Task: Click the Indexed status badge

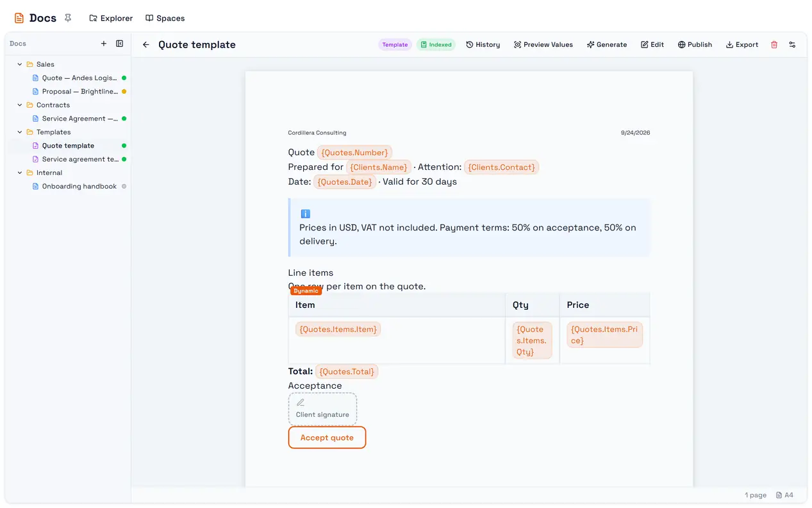Action: [436, 45]
